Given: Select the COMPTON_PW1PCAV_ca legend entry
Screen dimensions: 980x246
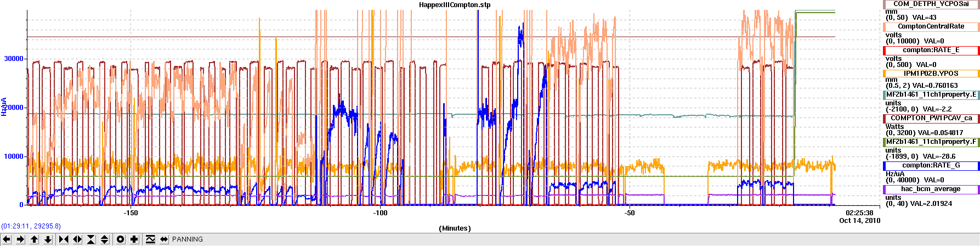Looking at the screenshot, I should tap(931, 118).
